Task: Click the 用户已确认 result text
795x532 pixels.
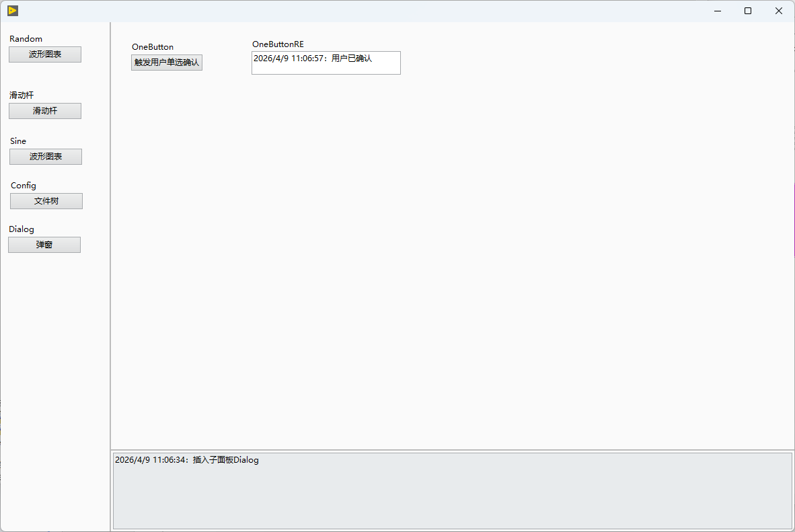Action: [x=352, y=59]
